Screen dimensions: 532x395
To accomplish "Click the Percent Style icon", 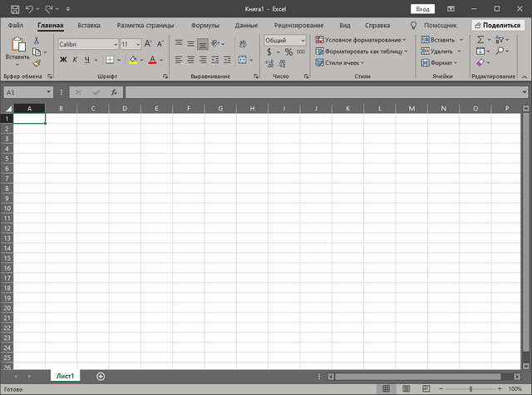I will 288,52.
